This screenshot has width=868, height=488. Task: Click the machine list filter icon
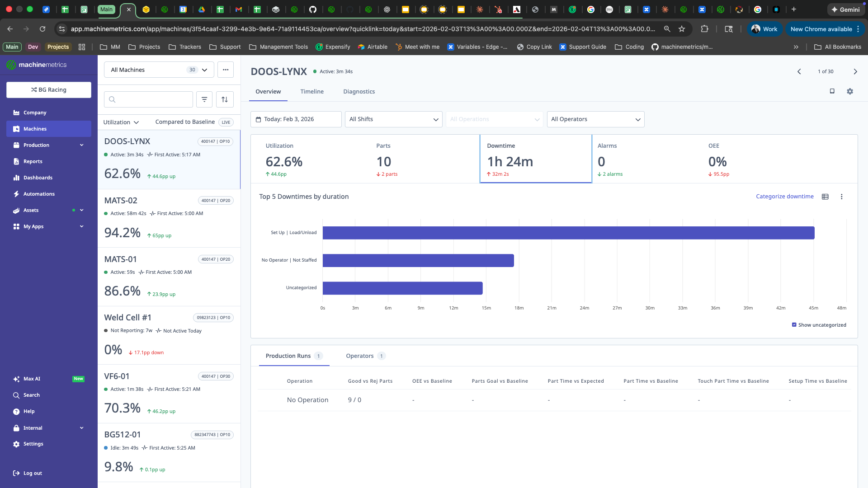click(204, 99)
